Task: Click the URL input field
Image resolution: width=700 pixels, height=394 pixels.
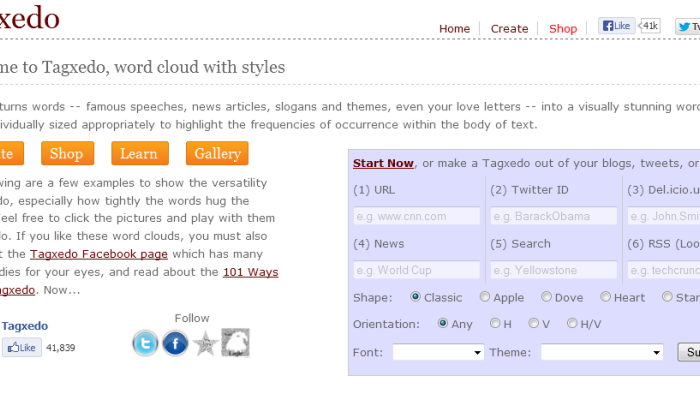Action: pyautogui.click(x=417, y=216)
